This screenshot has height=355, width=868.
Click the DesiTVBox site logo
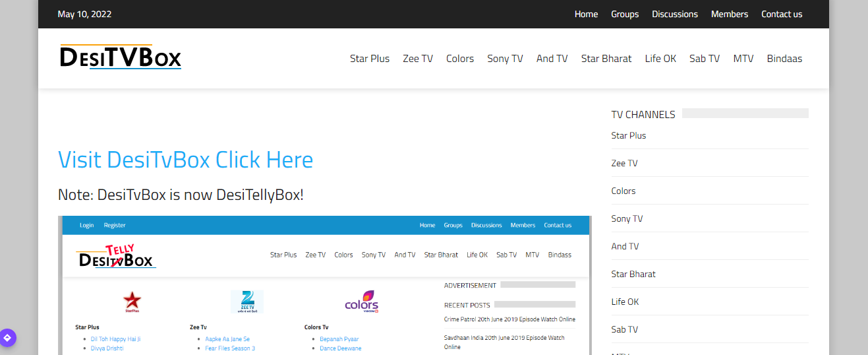(121, 57)
